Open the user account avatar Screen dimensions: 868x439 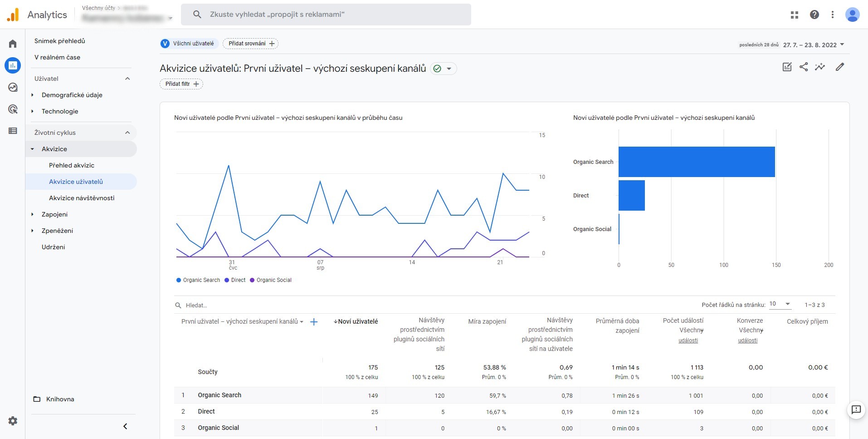tap(853, 15)
